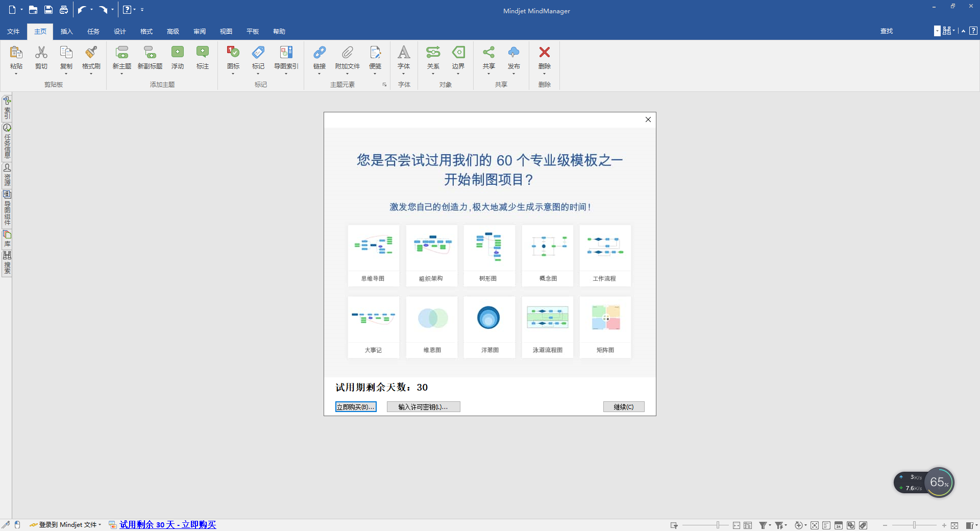Click the fit map icon in status bar
The width and height of the screenshot is (980, 531).
tap(954, 525)
